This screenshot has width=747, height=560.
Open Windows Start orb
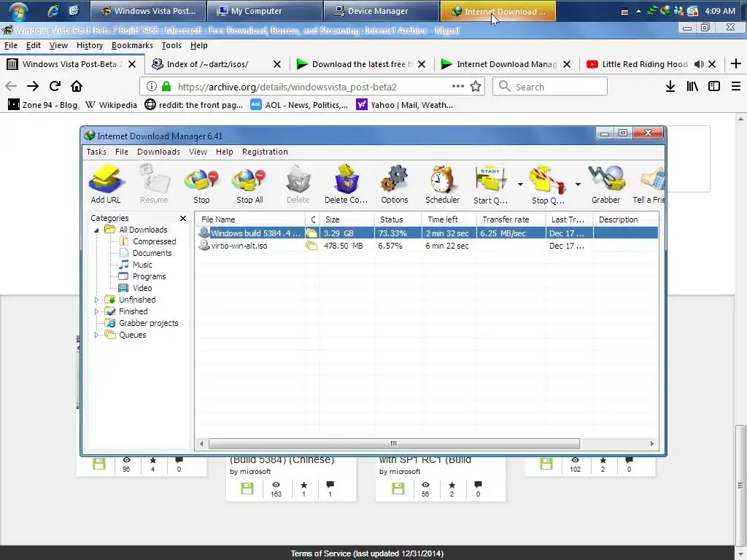[x=18, y=12]
